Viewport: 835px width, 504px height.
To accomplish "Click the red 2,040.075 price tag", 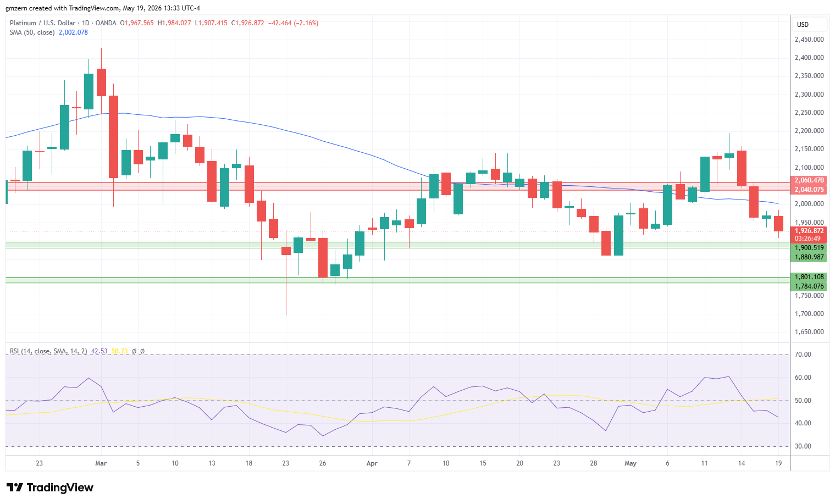I will [809, 190].
